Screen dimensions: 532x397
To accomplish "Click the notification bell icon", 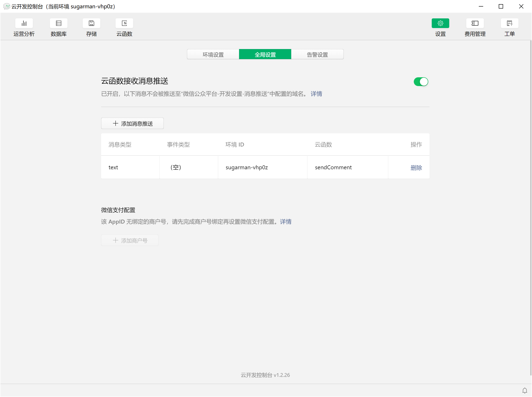I will (524, 390).
